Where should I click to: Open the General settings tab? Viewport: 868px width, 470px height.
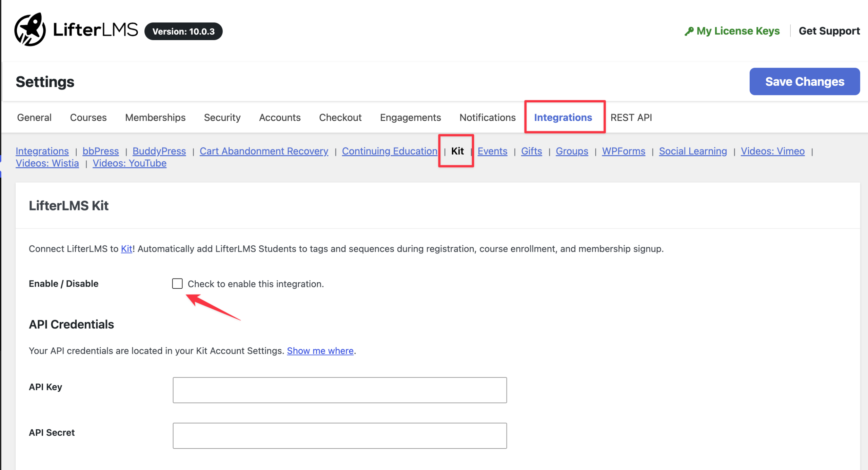tap(34, 117)
